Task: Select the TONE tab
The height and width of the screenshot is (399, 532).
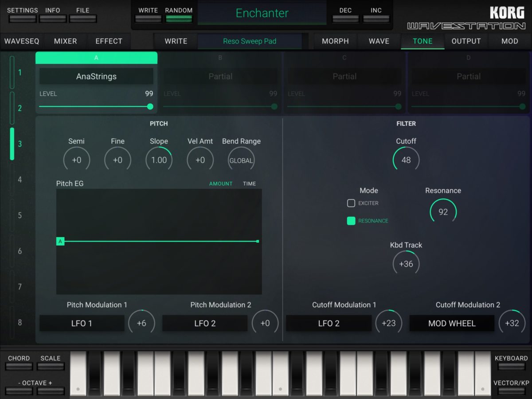Action: click(x=422, y=41)
